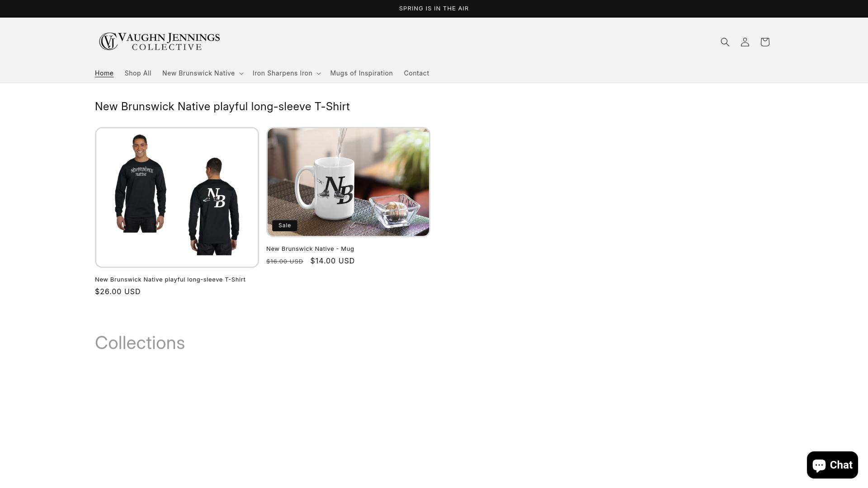Click the SPRING IS IN THE AIR announcement
Image resolution: width=868 pixels, height=488 pixels.
(434, 9)
